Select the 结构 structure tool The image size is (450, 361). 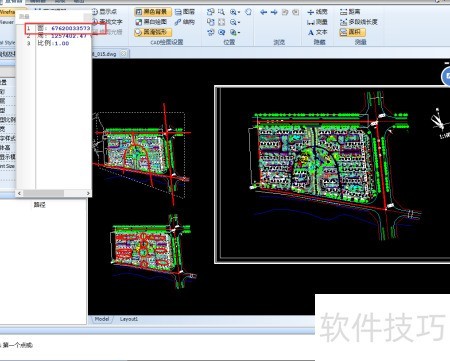(185, 22)
